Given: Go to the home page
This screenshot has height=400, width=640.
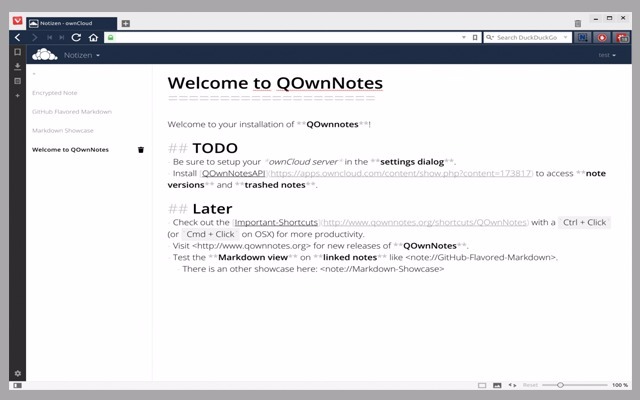Looking at the screenshot, I should point(93,38).
